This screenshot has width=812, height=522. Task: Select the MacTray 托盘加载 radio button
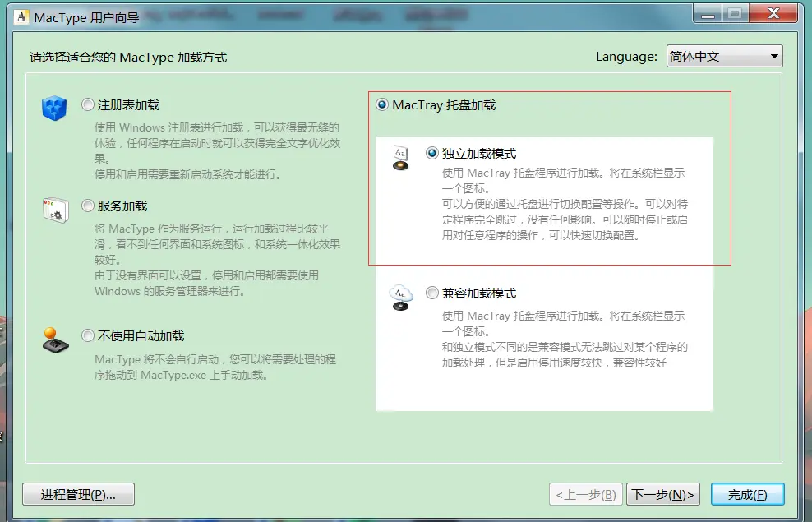382,104
